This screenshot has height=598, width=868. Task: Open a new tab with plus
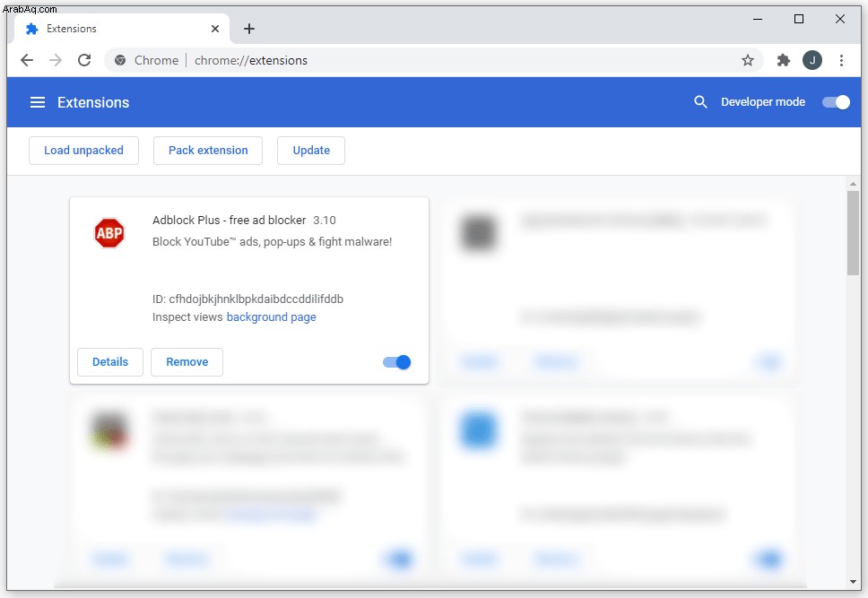pyautogui.click(x=249, y=29)
